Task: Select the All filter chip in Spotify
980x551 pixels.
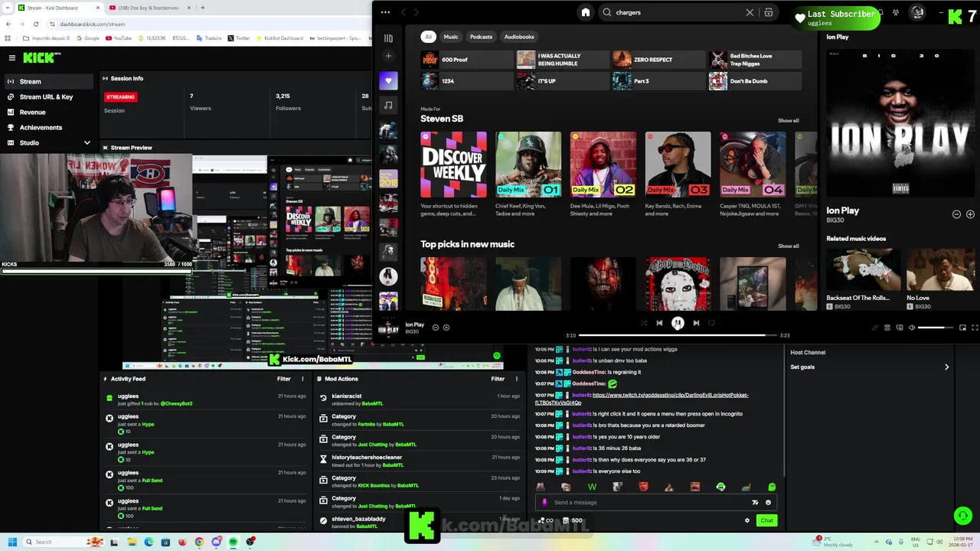Action: [x=429, y=37]
